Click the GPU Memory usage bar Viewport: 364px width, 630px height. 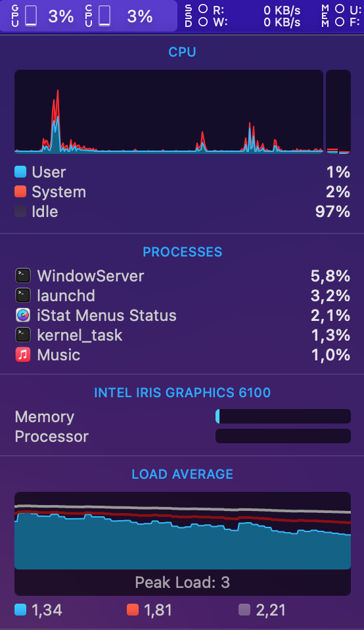coord(283,416)
